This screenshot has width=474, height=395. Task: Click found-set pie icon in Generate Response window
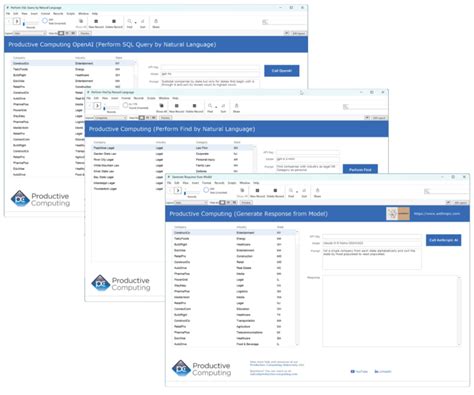tap(206, 190)
